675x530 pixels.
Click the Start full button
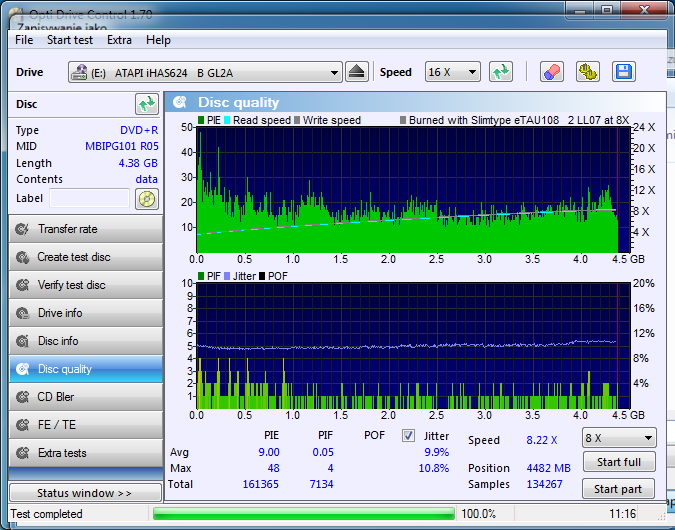pyautogui.click(x=619, y=462)
